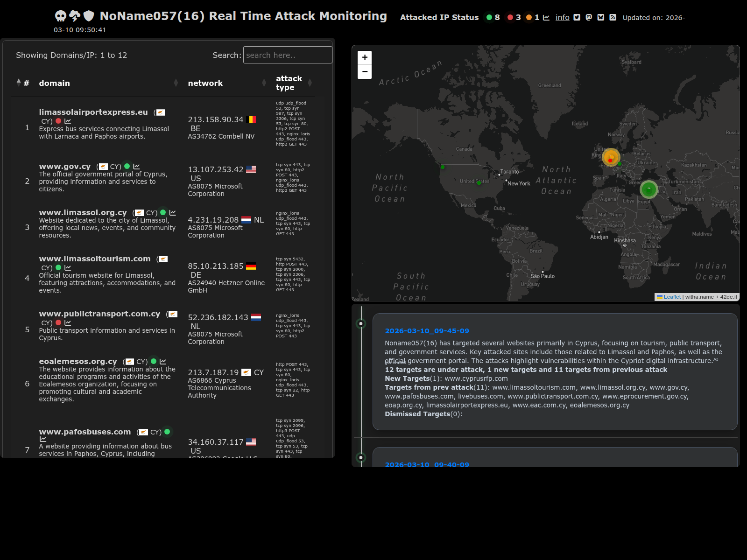The width and height of the screenshot is (747, 560).
Task: Open the Bluesky butterfly icon in header
Action: click(x=601, y=18)
